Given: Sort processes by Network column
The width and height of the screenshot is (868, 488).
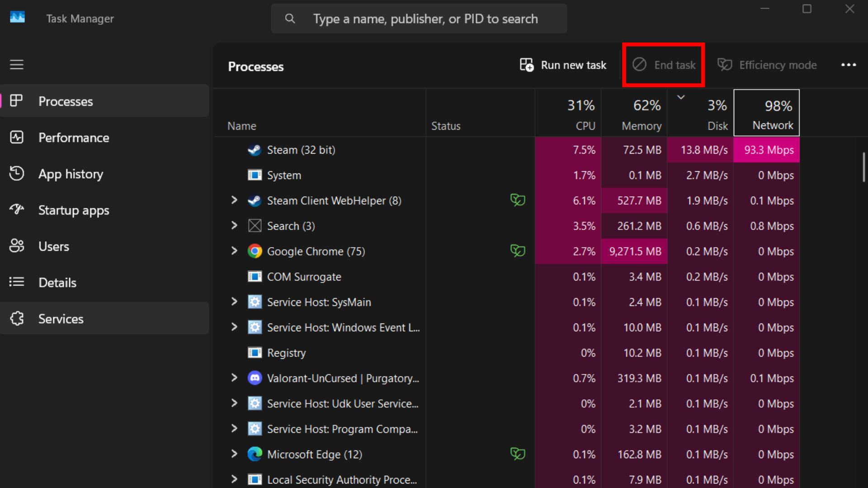Looking at the screenshot, I should 767,113.
